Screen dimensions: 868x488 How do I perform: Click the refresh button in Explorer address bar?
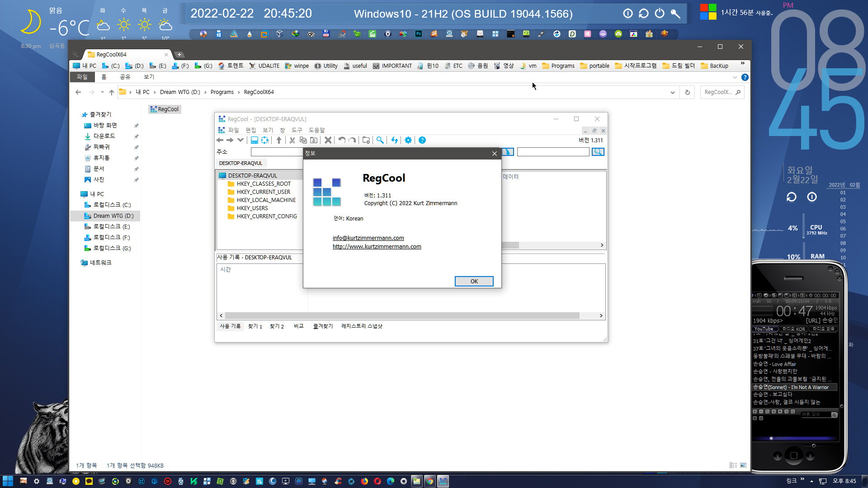click(x=688, y=92)
